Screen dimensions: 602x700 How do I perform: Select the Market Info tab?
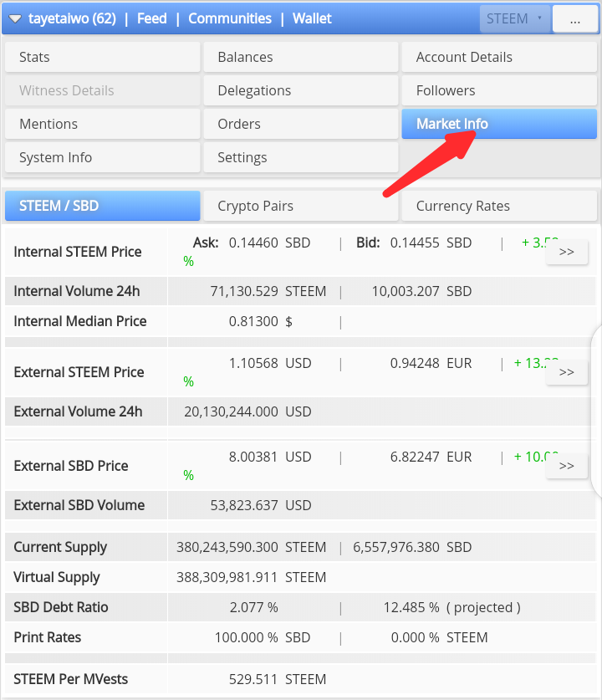pos(499,124)
